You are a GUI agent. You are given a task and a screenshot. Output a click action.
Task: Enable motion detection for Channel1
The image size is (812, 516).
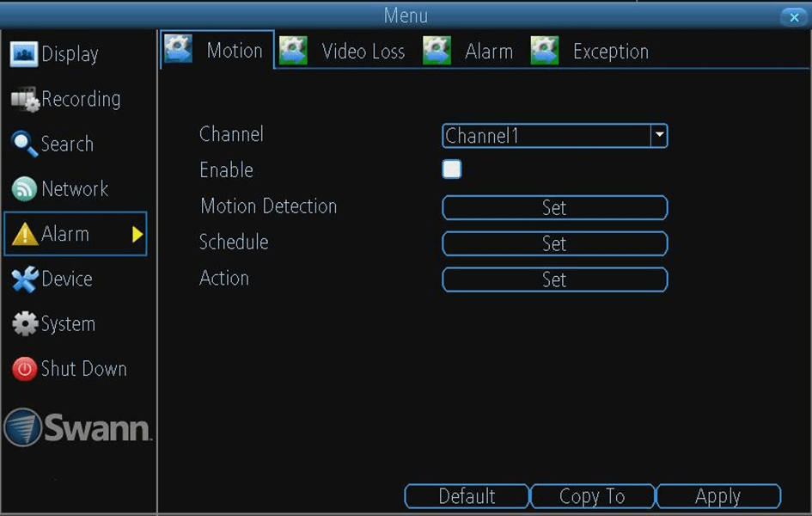click(451, 169)
